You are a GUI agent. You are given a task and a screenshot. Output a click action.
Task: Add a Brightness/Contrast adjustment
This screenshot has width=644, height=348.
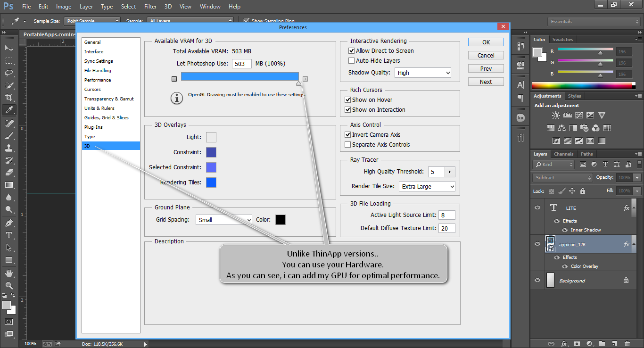(x=557, y=115)
